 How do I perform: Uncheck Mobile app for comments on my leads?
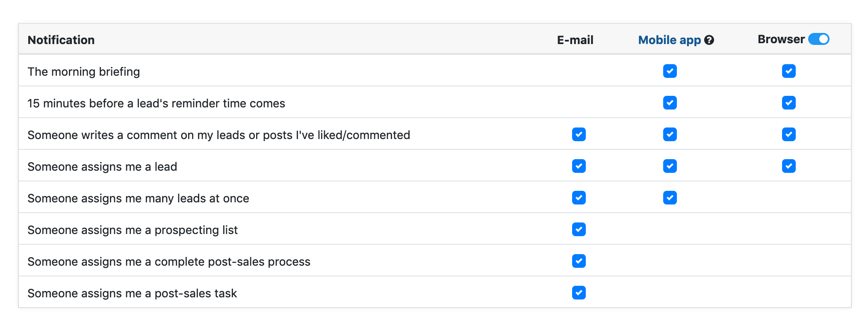click(x=670, y=134)
